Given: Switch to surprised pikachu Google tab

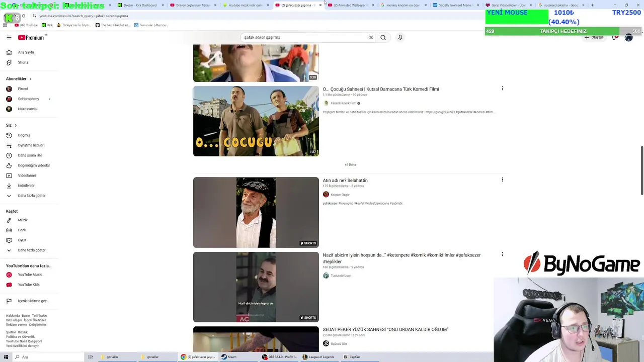Looking at the screenshot, I should [x=561, y=5].
